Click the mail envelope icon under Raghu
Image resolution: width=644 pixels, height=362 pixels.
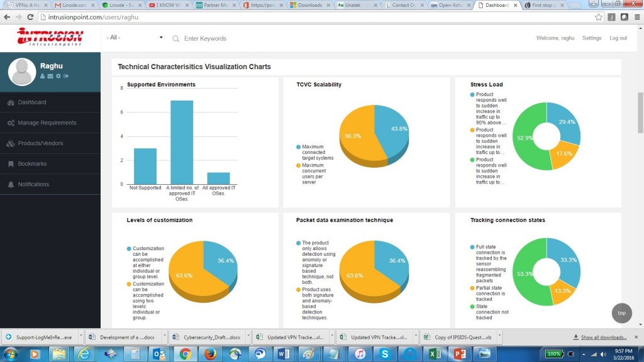[x=50, y=76]
